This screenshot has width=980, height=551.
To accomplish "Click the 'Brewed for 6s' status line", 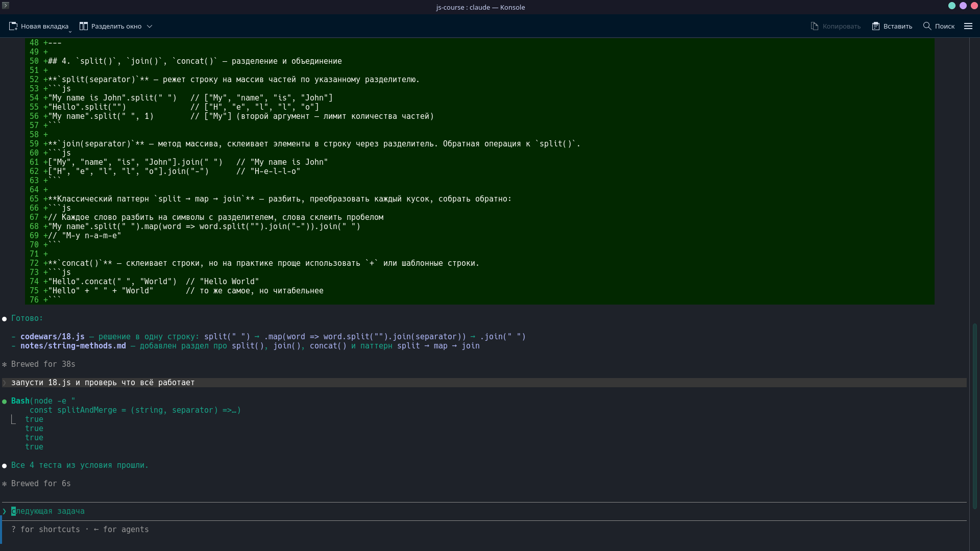I will coord(41,484).
